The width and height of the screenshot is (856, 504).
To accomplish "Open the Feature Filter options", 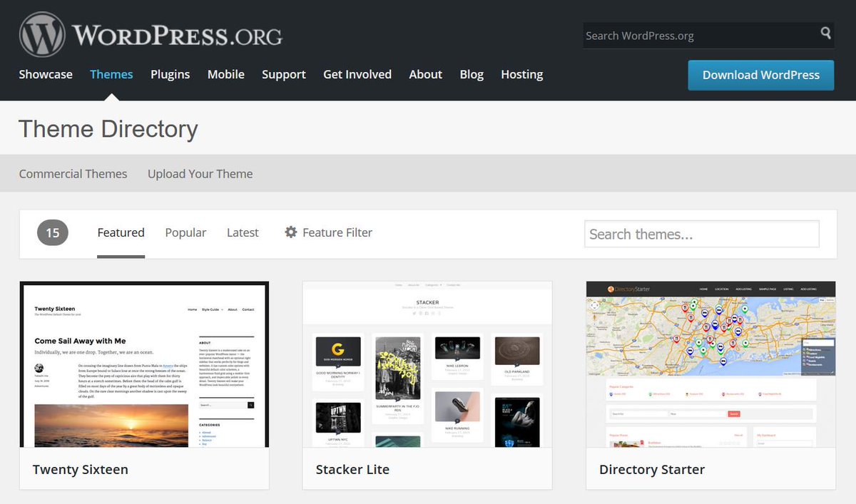I will click(328, 232).
